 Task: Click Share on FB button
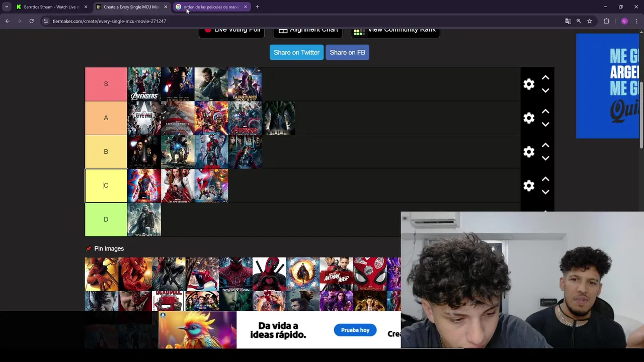click(x=347, y=52)
